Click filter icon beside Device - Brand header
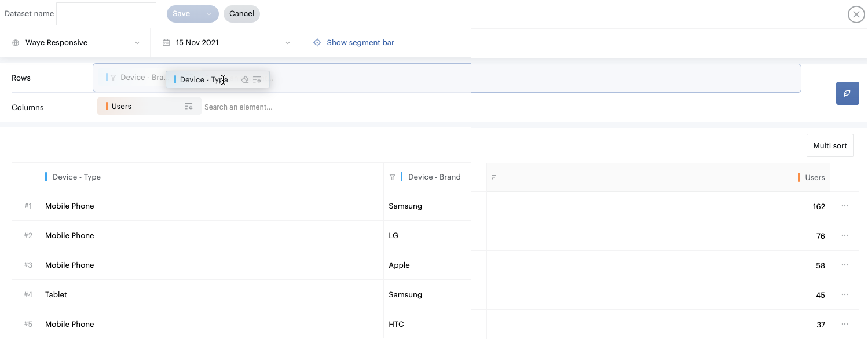Viewport: 868px width, 339px height. pos(393,177)
